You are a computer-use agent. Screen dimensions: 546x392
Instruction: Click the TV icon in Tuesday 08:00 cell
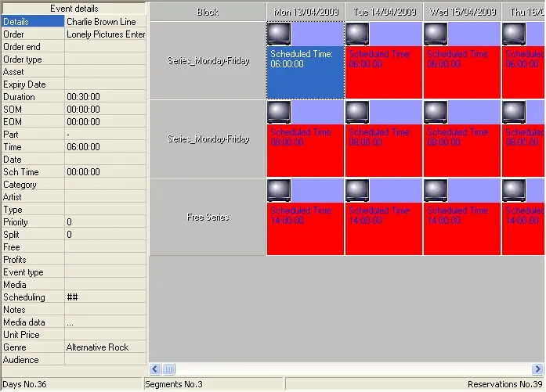point(357,112)
